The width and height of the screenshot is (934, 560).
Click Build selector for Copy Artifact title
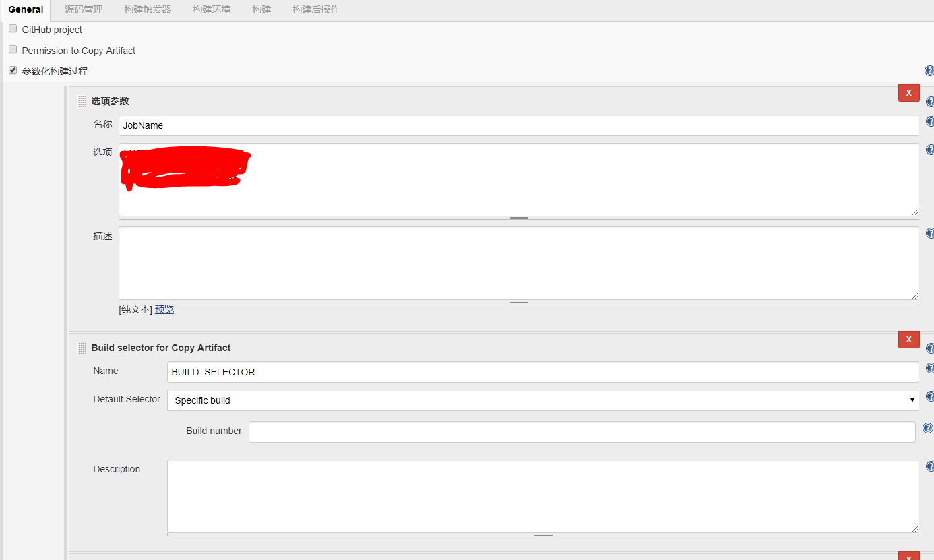[x=161, y=348]
